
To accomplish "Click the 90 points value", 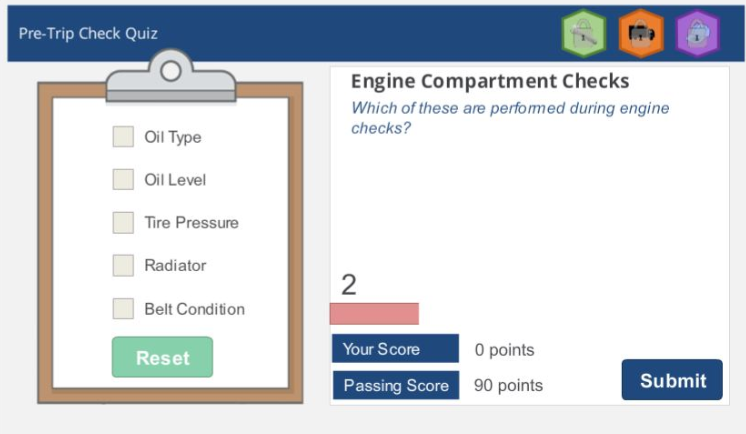I will 508,385.
